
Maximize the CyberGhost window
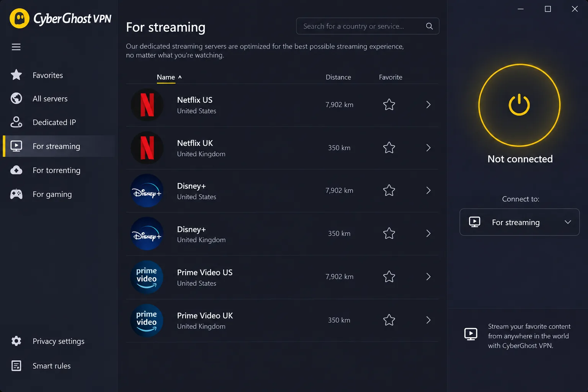pyautogui.click(x=548, y=9)
